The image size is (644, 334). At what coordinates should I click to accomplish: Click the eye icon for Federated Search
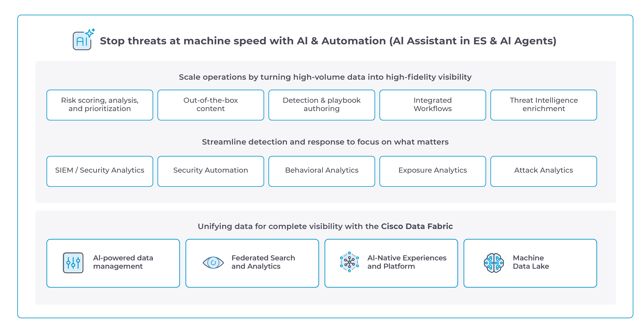(x=213, y=262)
